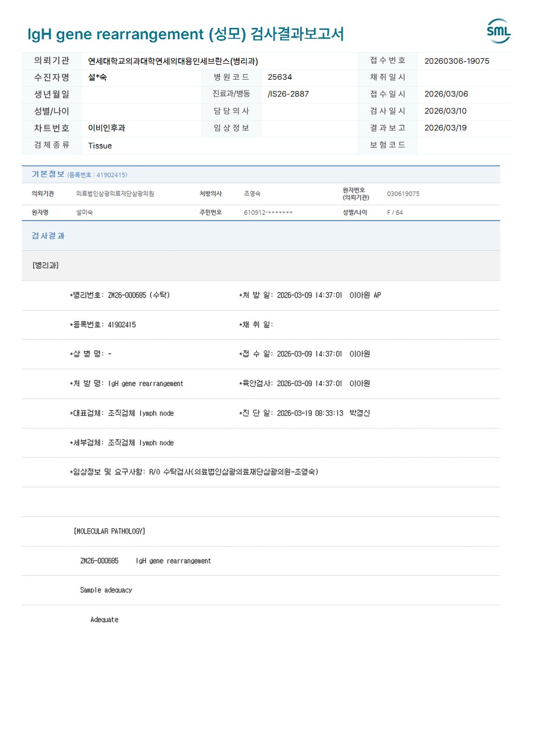Select the 병원코드 value 25634
This screenshot has height=756, width=535.
tap(280, 77)
